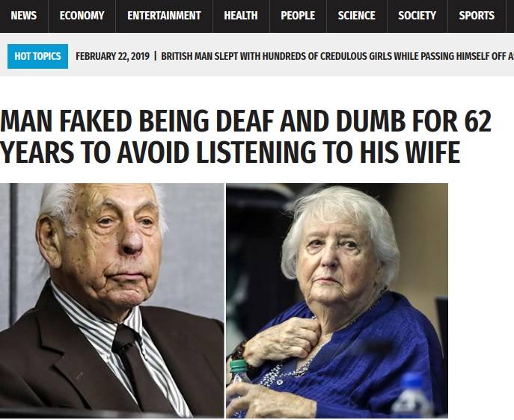Open the British man hot topic headline
514x420 pixels.
337,56
